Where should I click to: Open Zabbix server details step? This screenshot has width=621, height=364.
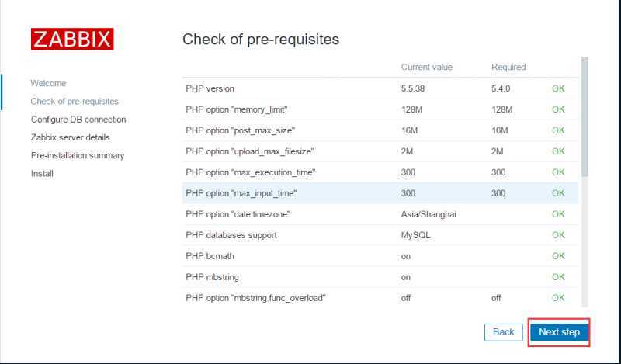pyautogui.click(x=70, y=137)
